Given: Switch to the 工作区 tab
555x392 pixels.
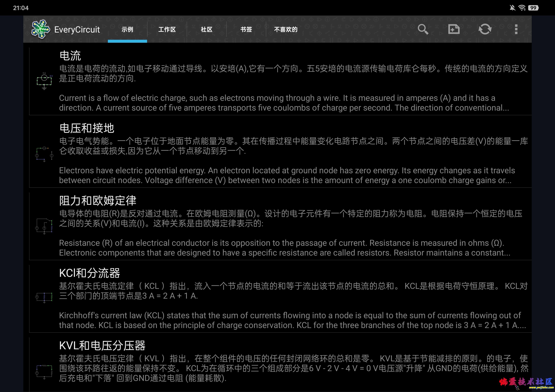Looking at the screenshot, I should [167, 29].
